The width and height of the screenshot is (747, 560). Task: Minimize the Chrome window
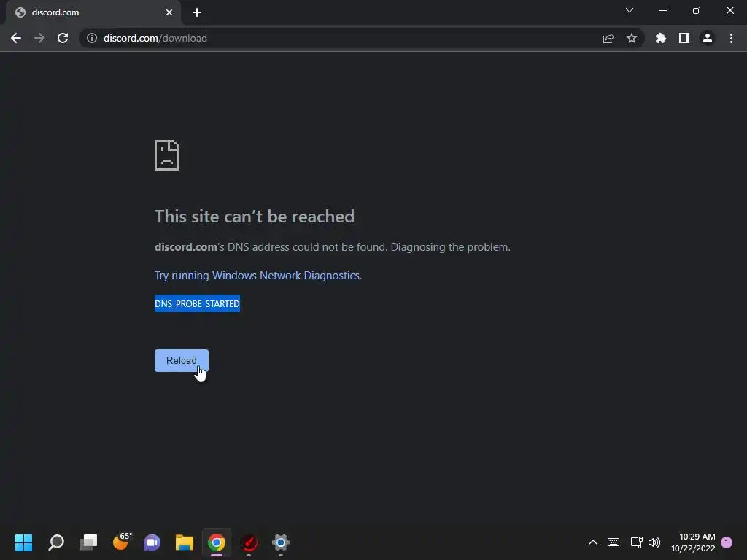click(662, 10)
